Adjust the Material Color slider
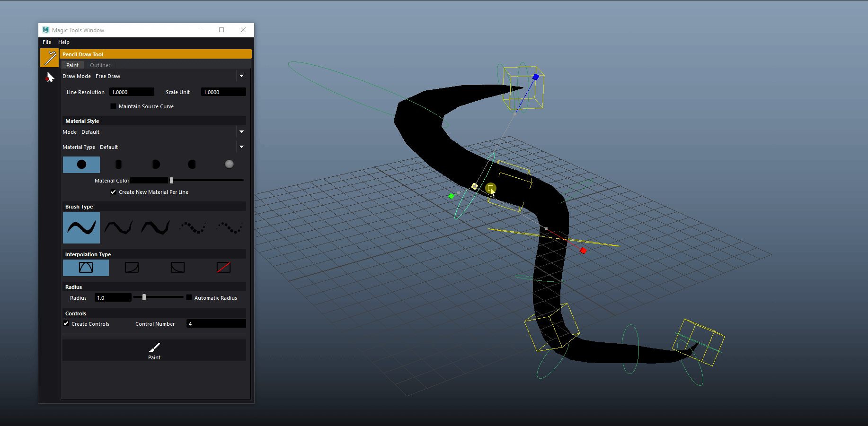The height and width of the screenshot is (426, 868). (x=171, y=180)
